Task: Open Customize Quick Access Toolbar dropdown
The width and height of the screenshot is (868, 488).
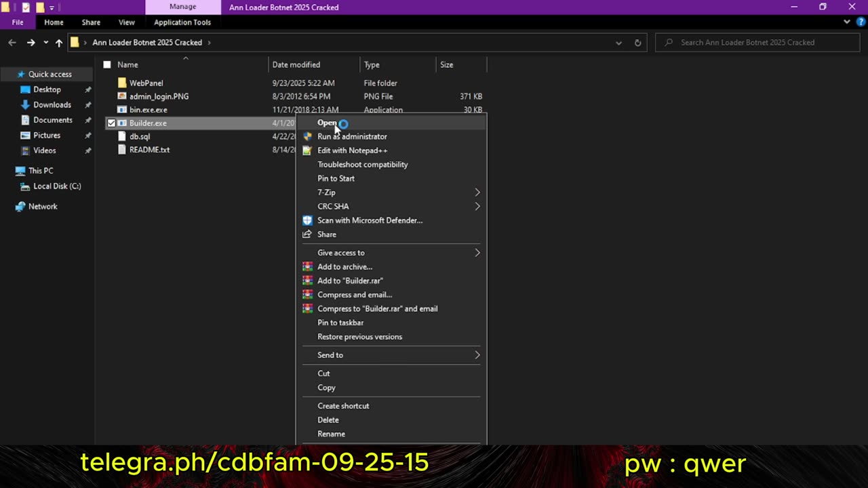Action: 52,7
